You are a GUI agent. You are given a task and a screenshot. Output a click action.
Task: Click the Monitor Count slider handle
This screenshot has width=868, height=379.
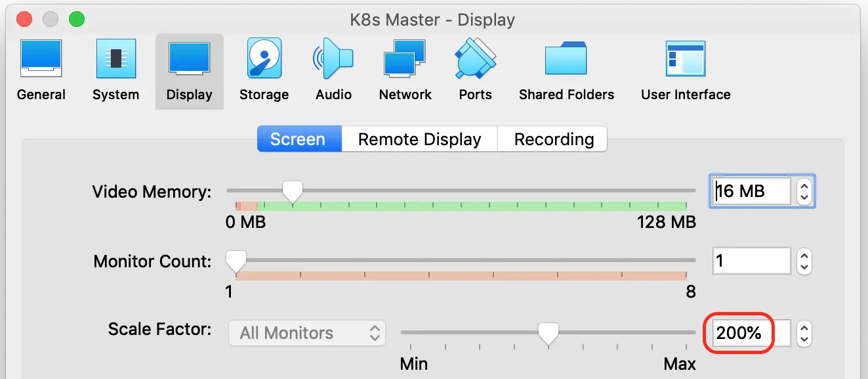click(x=236, y=261)
